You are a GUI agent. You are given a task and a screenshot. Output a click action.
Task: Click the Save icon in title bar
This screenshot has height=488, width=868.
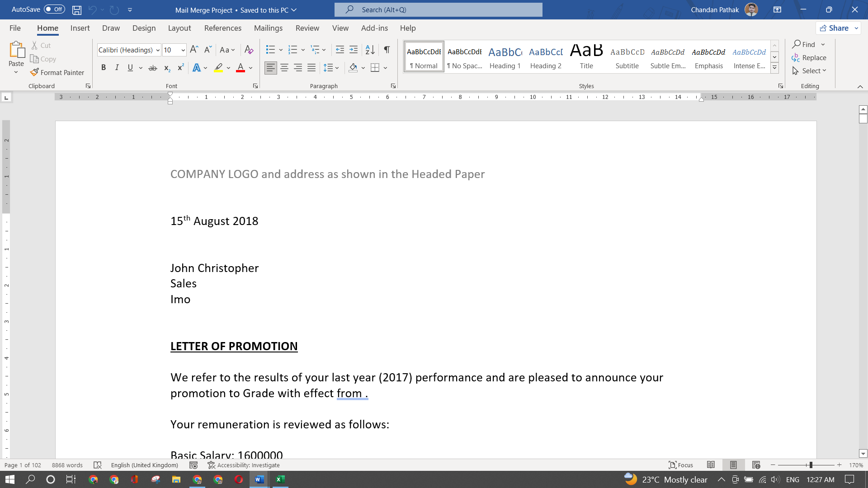[77, 10]
